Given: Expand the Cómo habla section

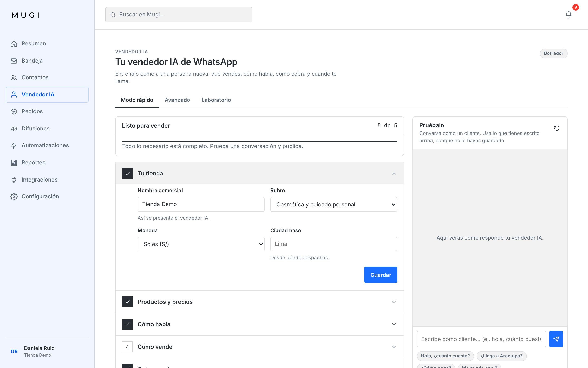Looking at the screenshot, I should (259, 324).
